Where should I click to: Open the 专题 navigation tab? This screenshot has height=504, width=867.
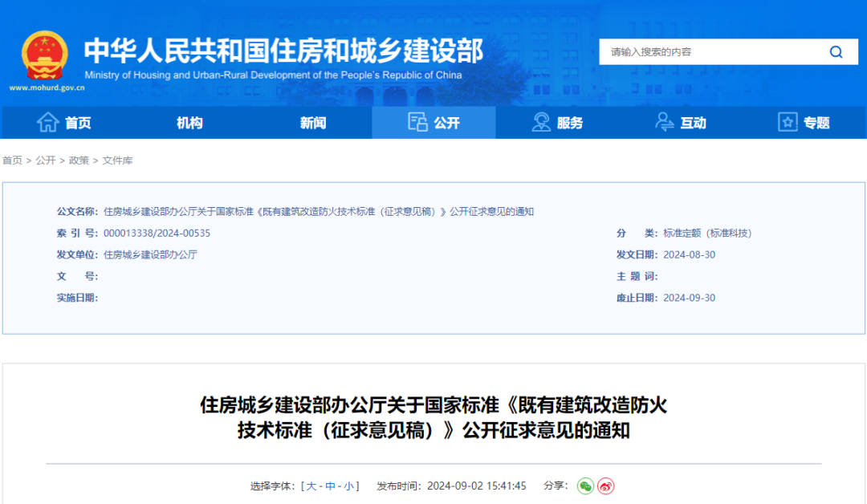point(804,123)
